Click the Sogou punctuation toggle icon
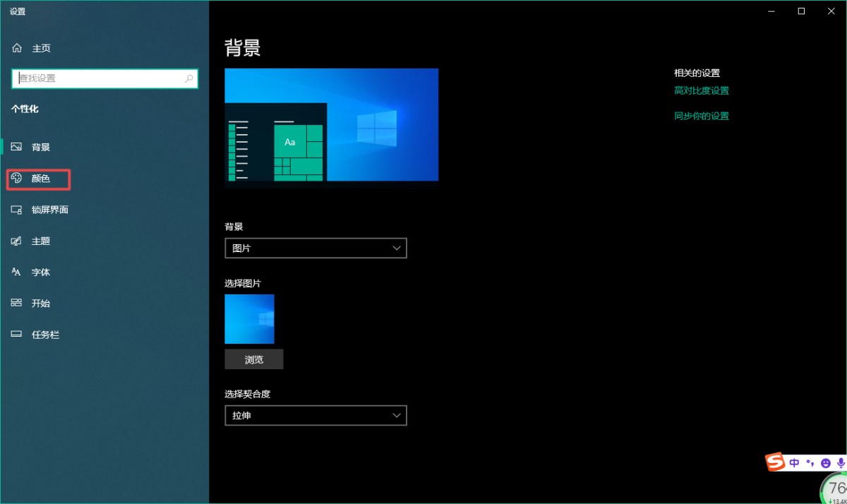The width and height of the screenshot is (847, 504). [811, 463]
